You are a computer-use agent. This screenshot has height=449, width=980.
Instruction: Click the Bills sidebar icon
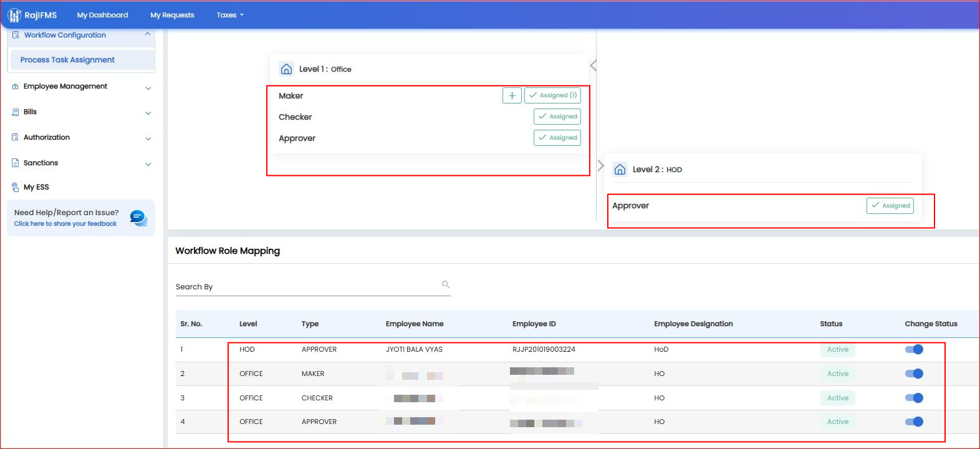[x=16, y=112]
